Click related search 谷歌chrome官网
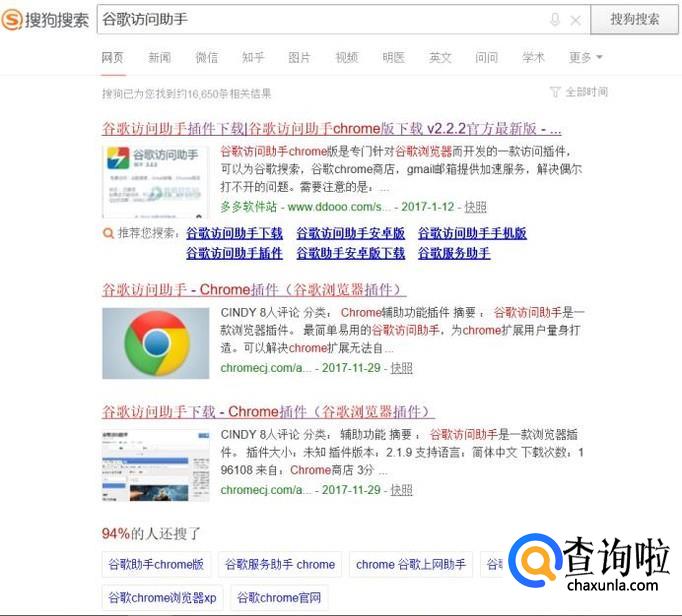682x616 pixels. pyautogui.click(x=279, y=598)
